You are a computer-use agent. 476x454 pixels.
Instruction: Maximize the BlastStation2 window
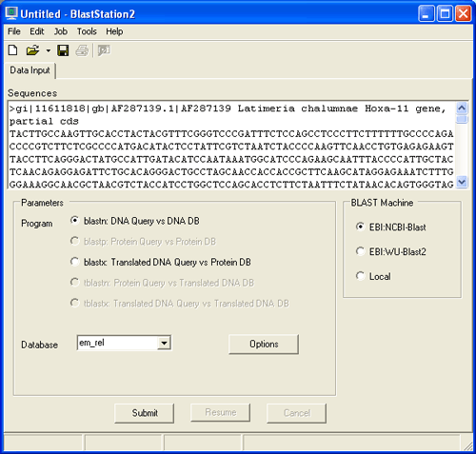pos(445,13)
